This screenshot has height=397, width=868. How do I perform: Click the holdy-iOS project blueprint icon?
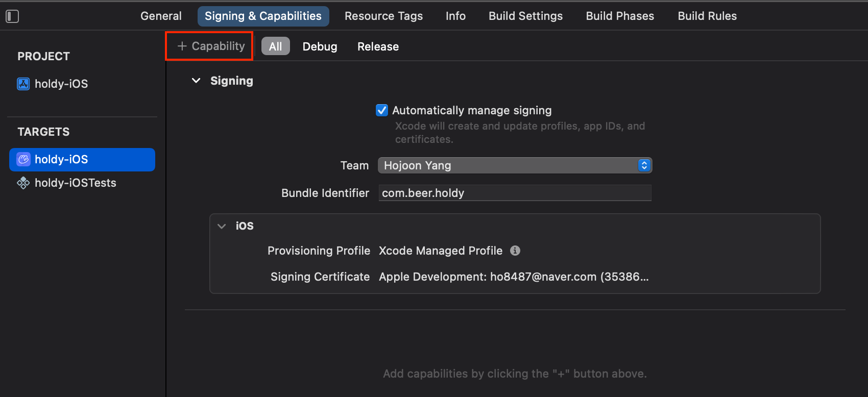coord(23,84)
